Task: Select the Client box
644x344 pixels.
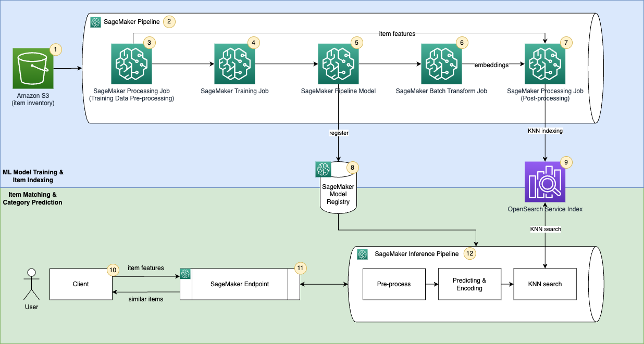Action: tap(81, 284)
